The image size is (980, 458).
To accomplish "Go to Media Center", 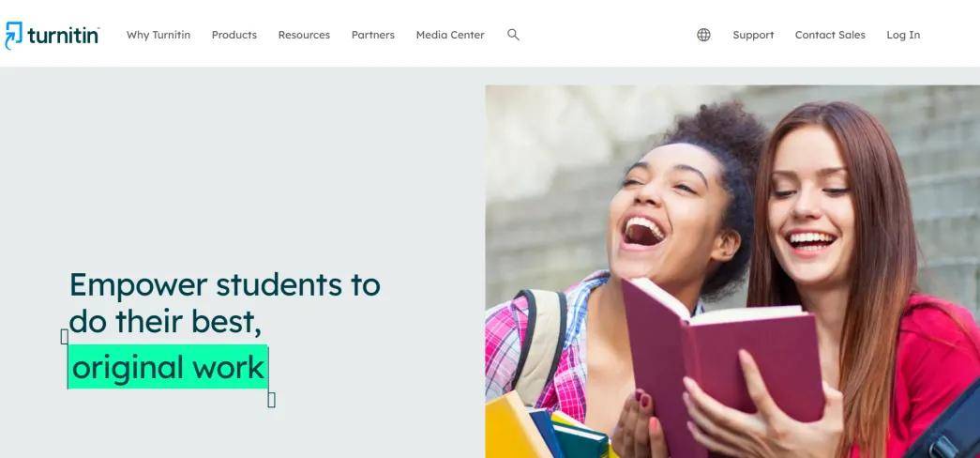I will click(x=450, y=35).
